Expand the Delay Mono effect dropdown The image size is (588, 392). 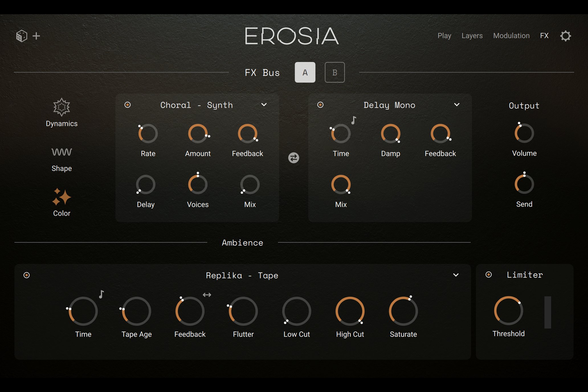coord(457,105)
